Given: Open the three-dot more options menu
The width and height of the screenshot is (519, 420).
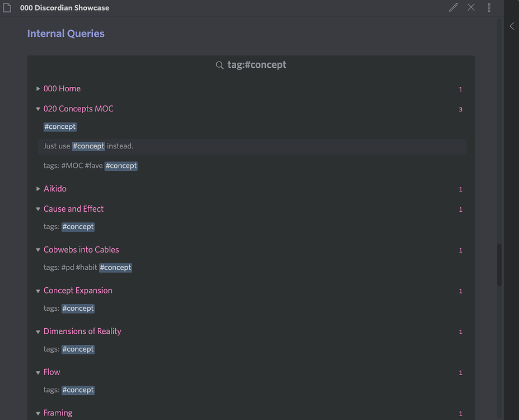Looking at the screenshot, I should 489,7.
